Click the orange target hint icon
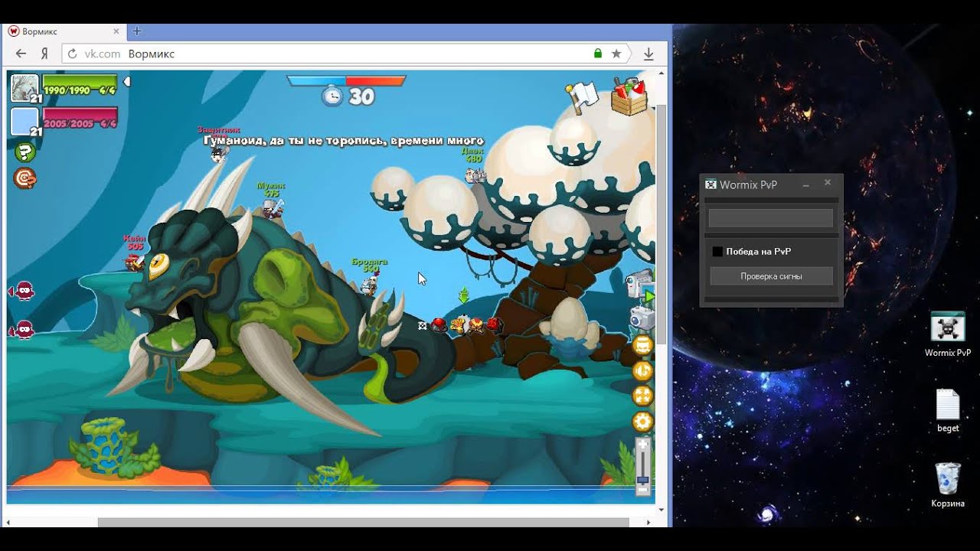The image size is (980, 551). pyautogui.click(x=25, y=178)
